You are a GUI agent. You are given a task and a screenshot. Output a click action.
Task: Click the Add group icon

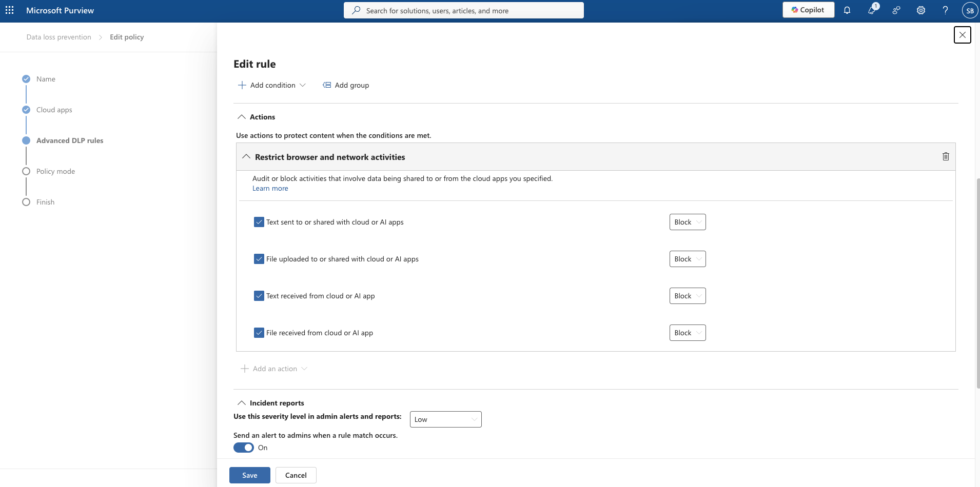coord(327,85)
